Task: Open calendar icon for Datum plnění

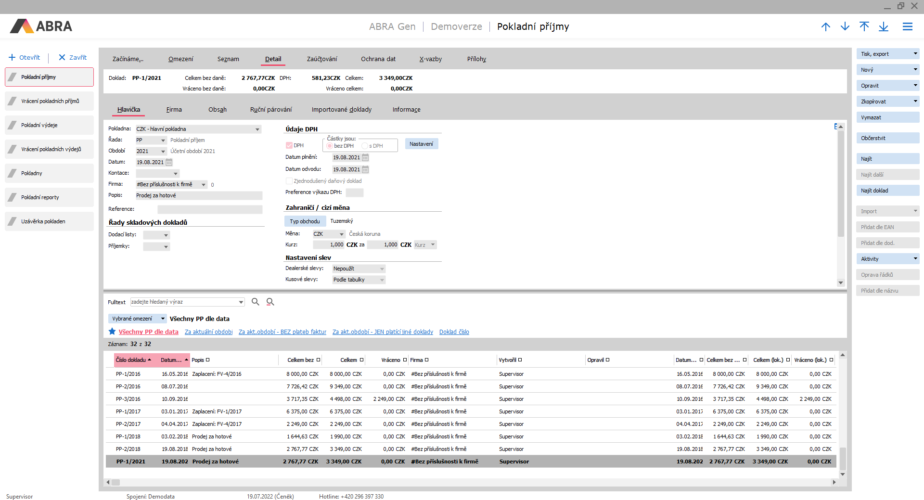Action: click(x=365, y=157)
